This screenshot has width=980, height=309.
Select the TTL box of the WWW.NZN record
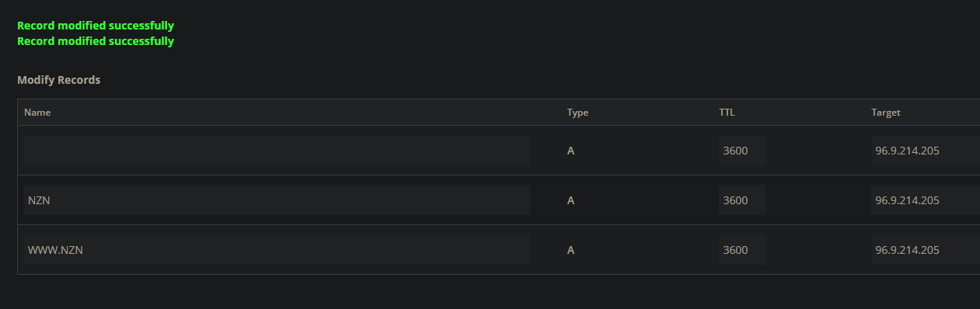pyautogui.click(x=742, y=250)
